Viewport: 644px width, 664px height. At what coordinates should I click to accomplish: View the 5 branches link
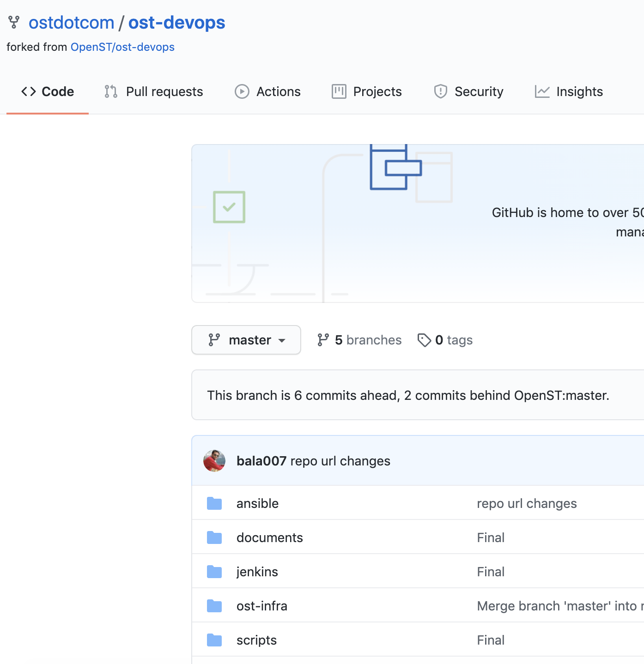[x=359, y=340]
